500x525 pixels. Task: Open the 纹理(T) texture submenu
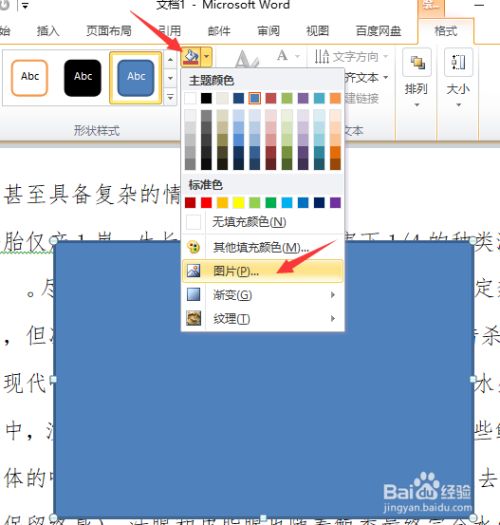coord(263,318)
